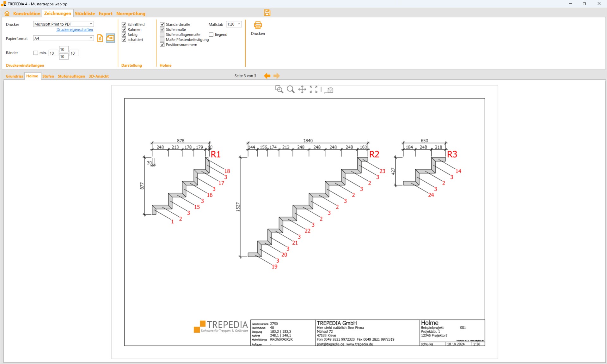Open the Drucker printer dropdown
This screenshot has height=364, width=607.
(x=63, y=24)
